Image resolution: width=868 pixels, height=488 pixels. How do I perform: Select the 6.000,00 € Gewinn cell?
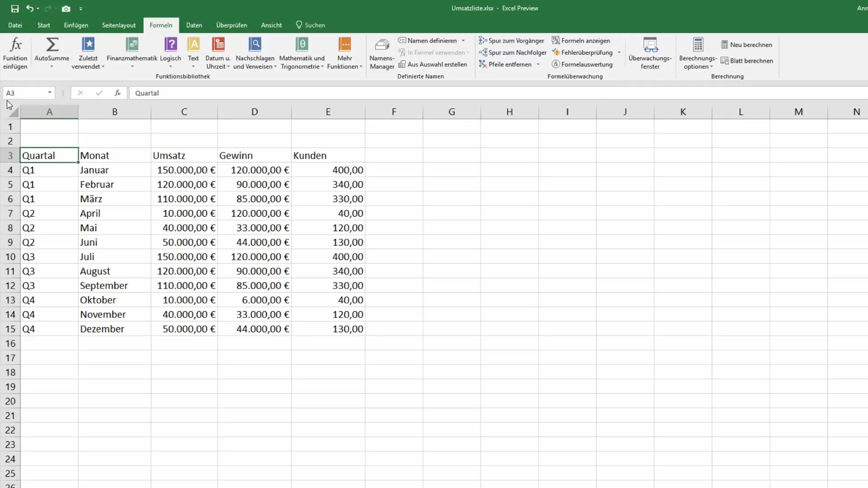[255, 300]
